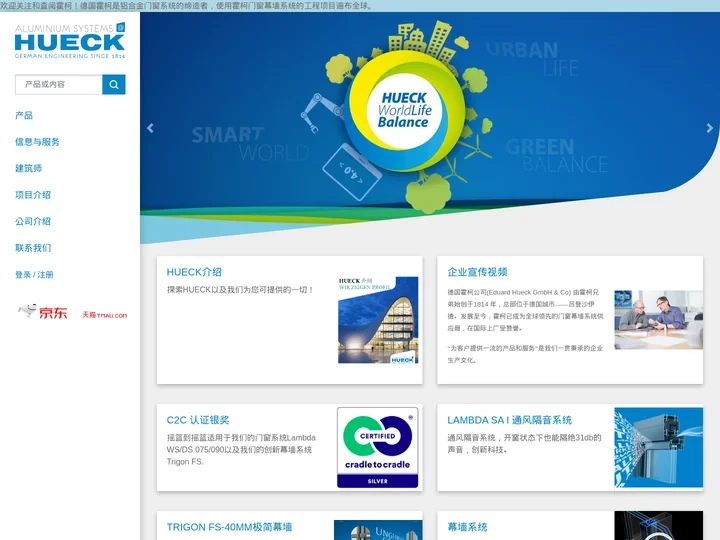
Task: Open the C2C 认证银奖 title link
Action: pyautogui.click(x=197, y=420)
